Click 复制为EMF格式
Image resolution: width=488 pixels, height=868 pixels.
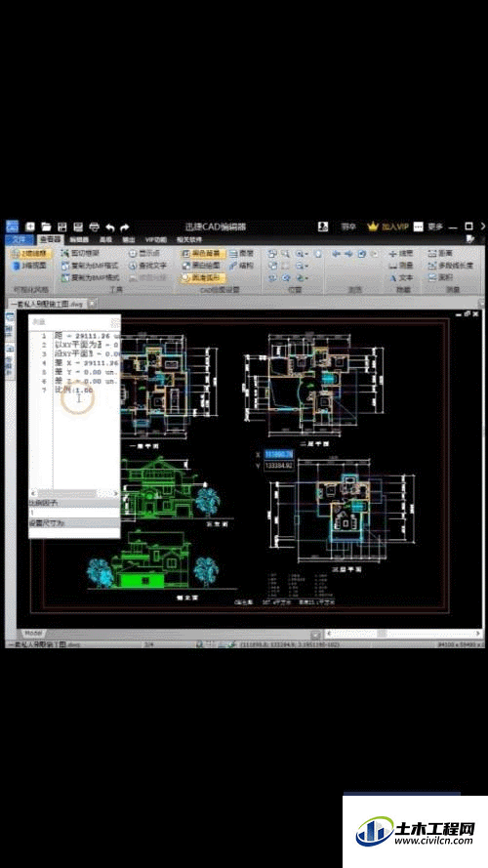(90, 266)
